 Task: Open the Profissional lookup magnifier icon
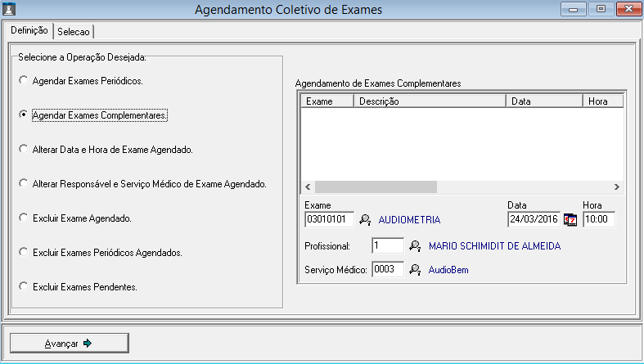(415, 246)
